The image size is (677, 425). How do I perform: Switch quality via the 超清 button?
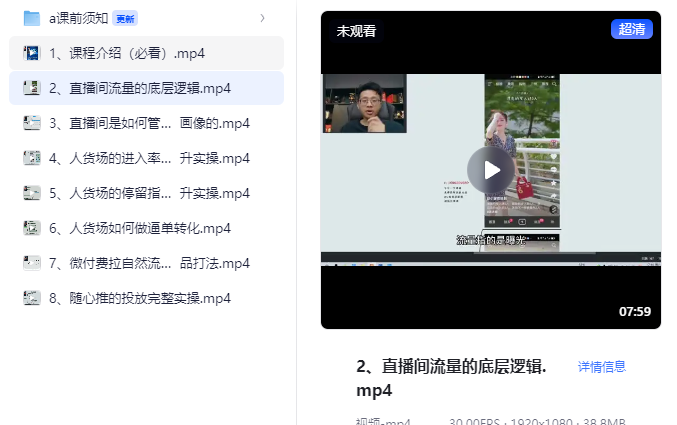coord(632,29)
